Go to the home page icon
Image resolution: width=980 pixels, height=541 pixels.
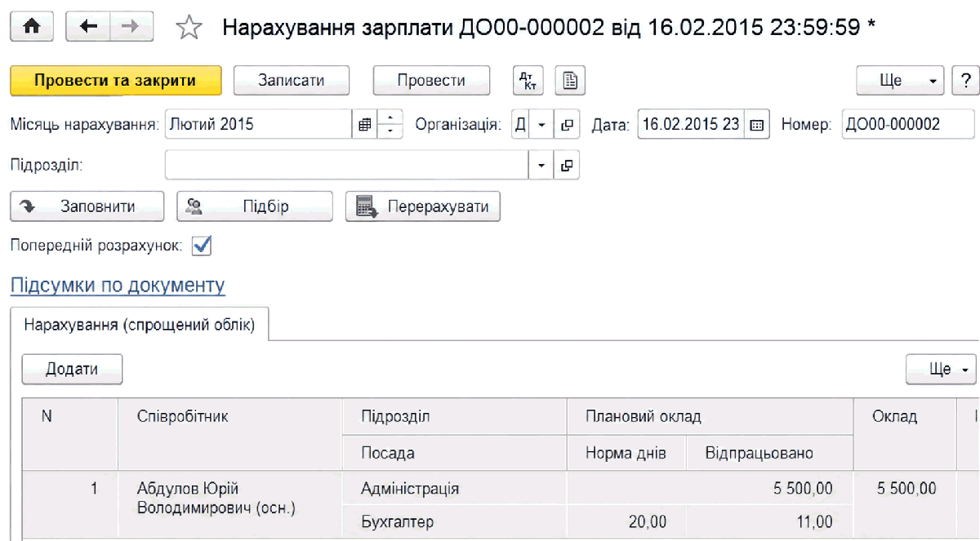pyautogui.click(x=33, y=27)
